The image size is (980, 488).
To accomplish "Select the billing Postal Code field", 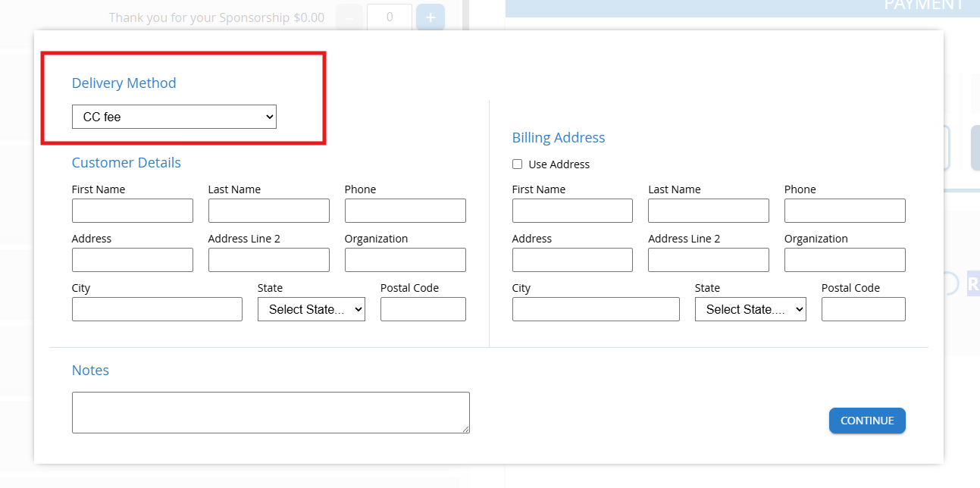I will pos(863,309).
